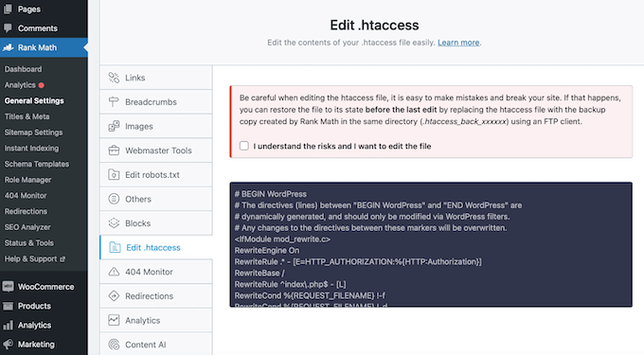
Task: Click the WooCommerce icon in sidebar
Action: pos(8,287)
